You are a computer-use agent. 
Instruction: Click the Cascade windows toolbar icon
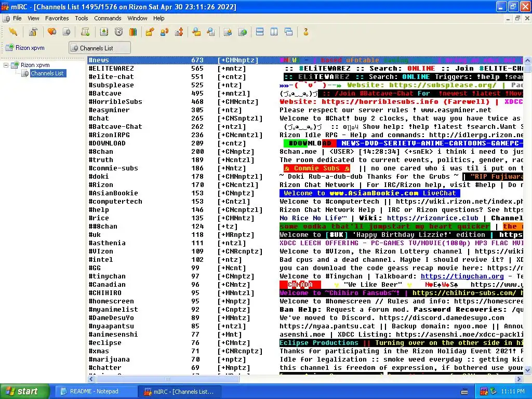pyautogui.click(x=289, y=32)
